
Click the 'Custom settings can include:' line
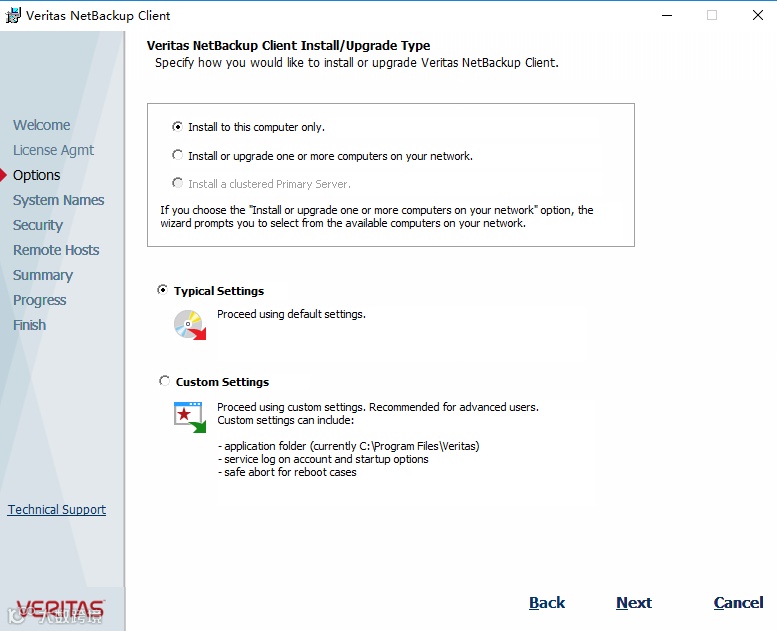pyautogui.click(x=286, y=420)
